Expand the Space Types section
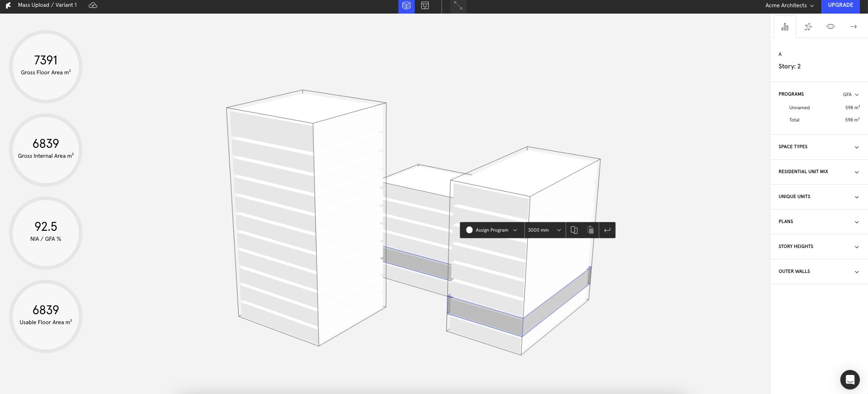 pos(819,147)
